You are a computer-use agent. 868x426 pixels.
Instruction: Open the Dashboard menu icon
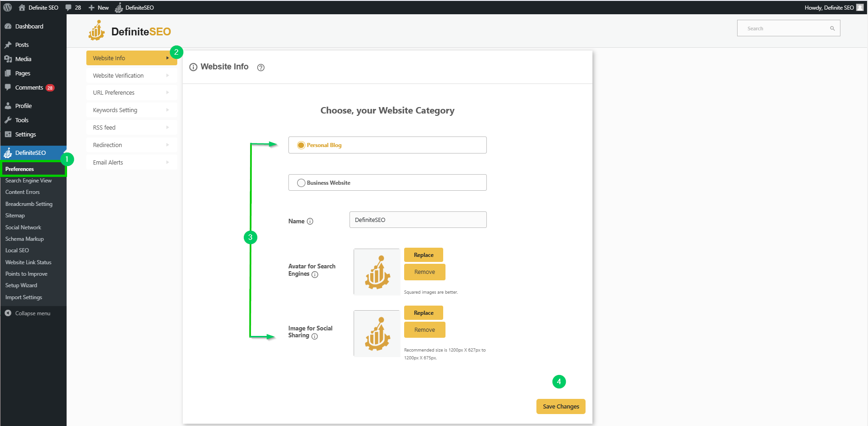pyautogui.click(x=8, y=26)
